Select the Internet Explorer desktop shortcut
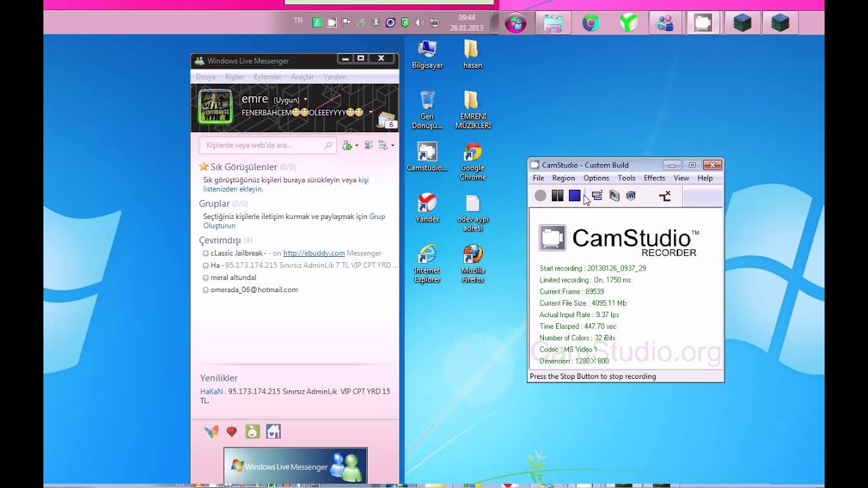The image size is (868, 488). click(427, 264)
